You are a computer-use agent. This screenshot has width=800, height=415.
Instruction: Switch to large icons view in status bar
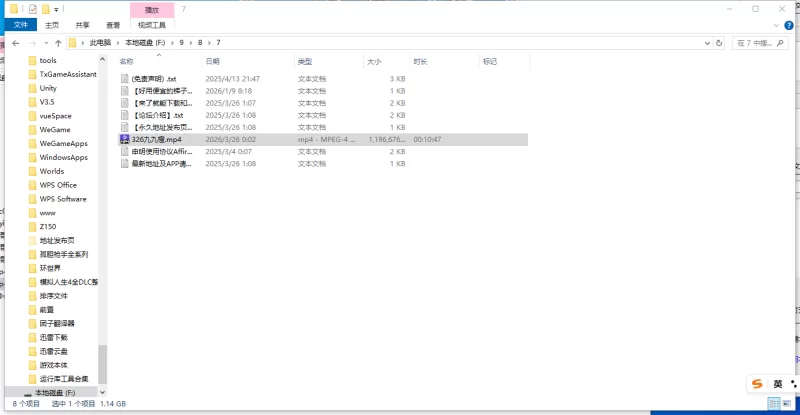coord(787,403)
